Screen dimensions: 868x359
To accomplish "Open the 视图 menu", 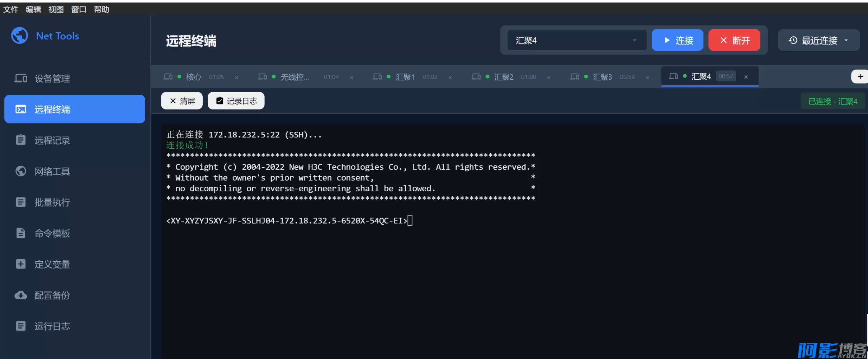I will coord(56,9).
